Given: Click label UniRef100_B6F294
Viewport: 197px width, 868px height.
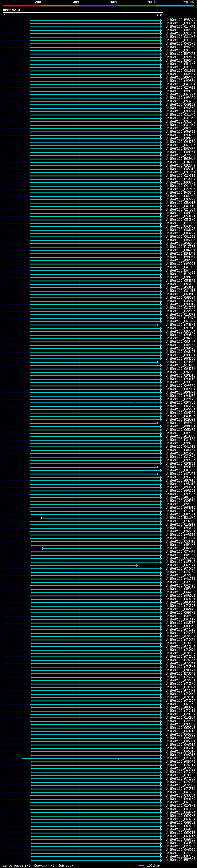Looking at the screenshot, I should 180,94.
